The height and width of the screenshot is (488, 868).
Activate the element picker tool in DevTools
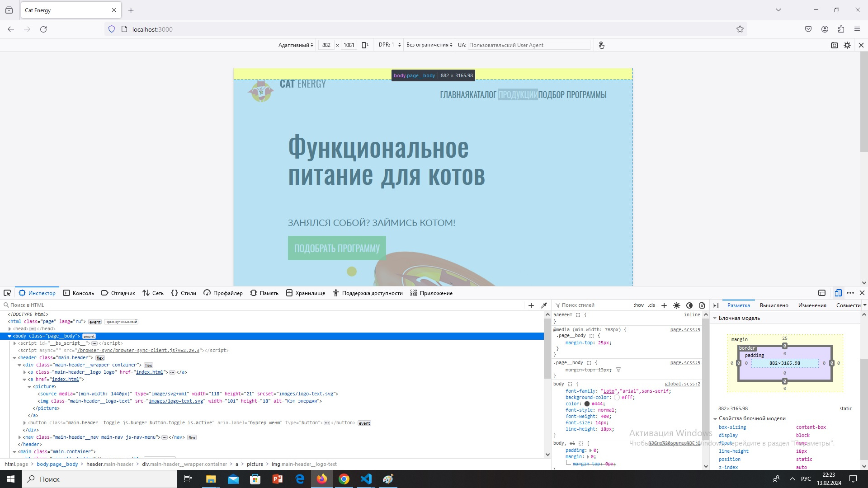(x=7, y=293)
